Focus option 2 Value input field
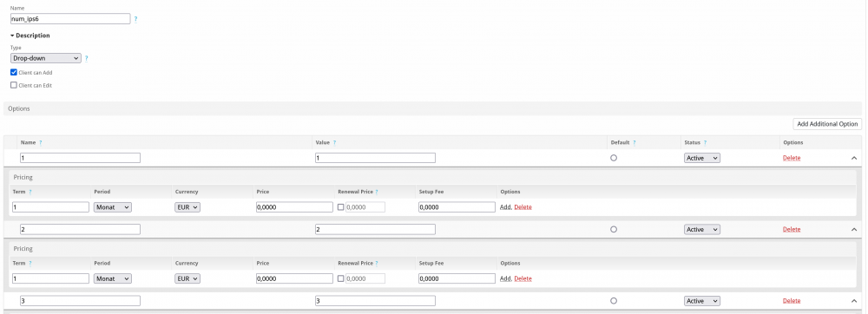The height and width of the screenshot is (314, 868). pyautogui.click(x=375, y=229)
